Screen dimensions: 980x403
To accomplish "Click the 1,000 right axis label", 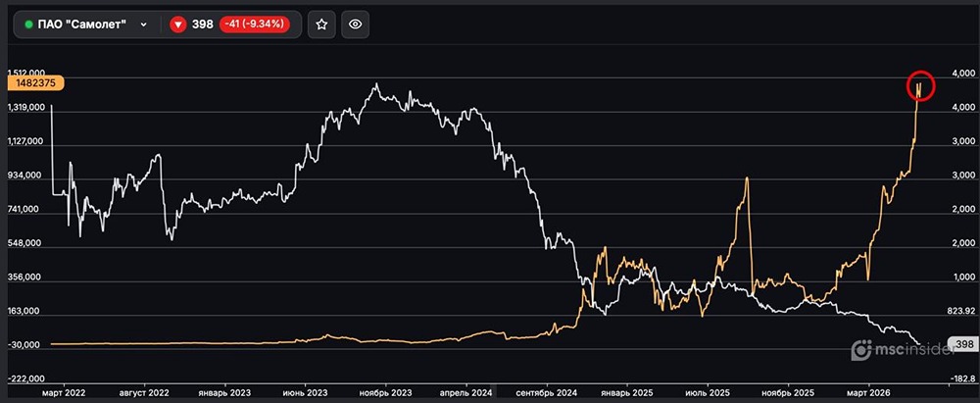I will (x=964, y=277).
